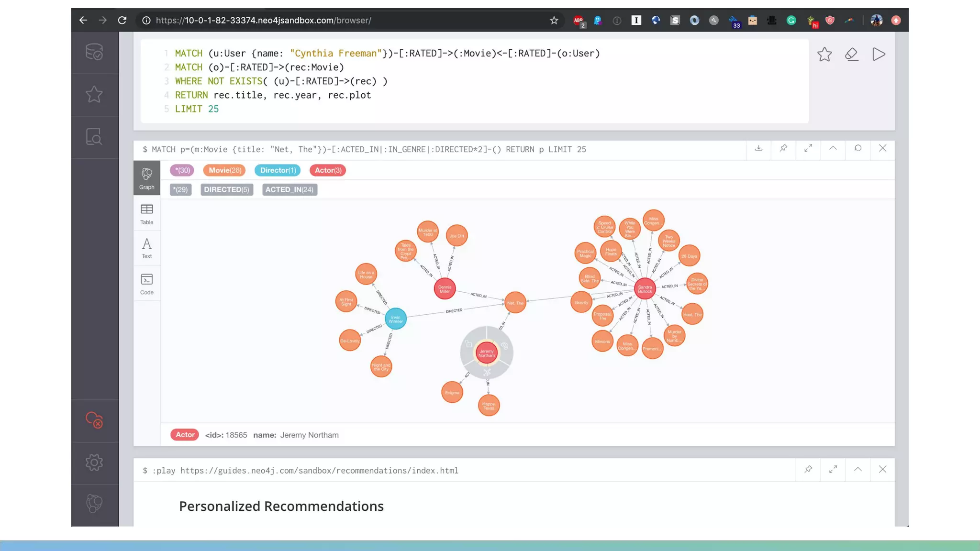
Task: Save query as favorite star
Action: [x=824, y=55]
